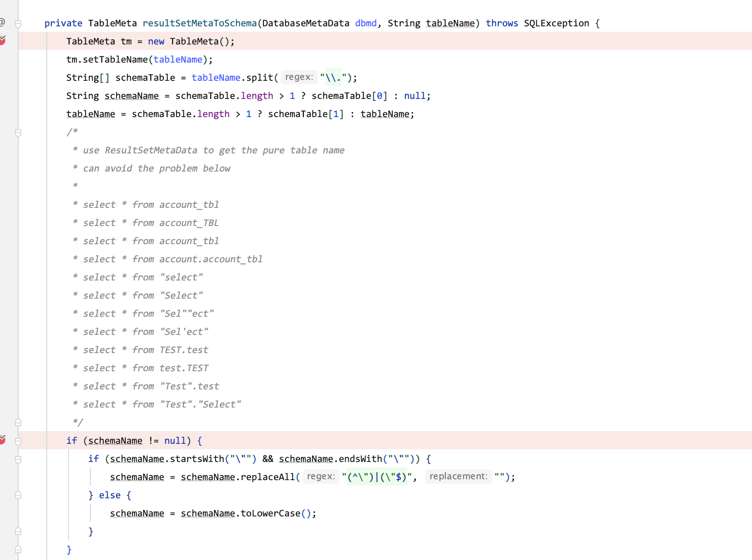Click the comment 'select * from "select"'
This screenshot has width=752, height=560.
[143, 277]
